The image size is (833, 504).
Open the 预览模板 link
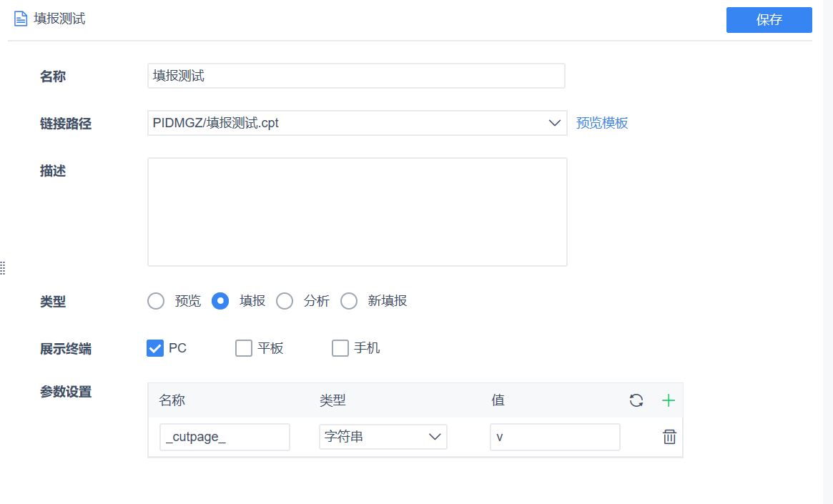[602, 123]
